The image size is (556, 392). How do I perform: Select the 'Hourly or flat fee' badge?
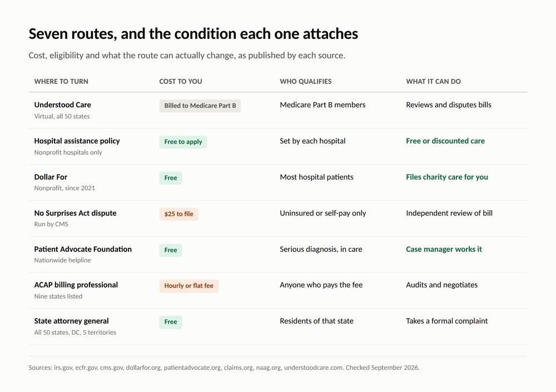coord(188,286)
